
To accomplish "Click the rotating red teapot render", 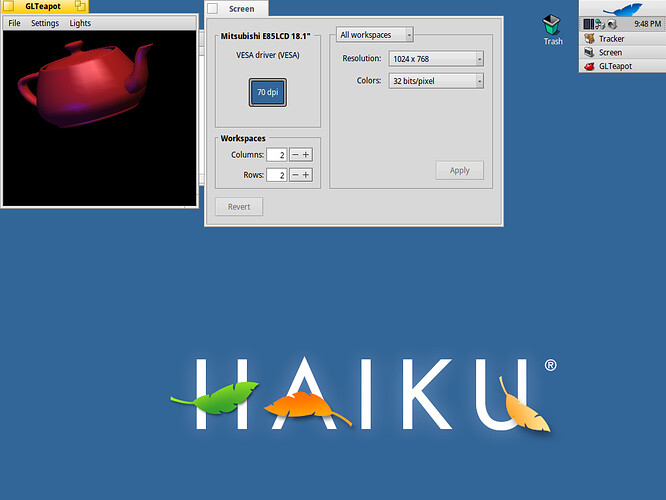I will click(85, 83).
